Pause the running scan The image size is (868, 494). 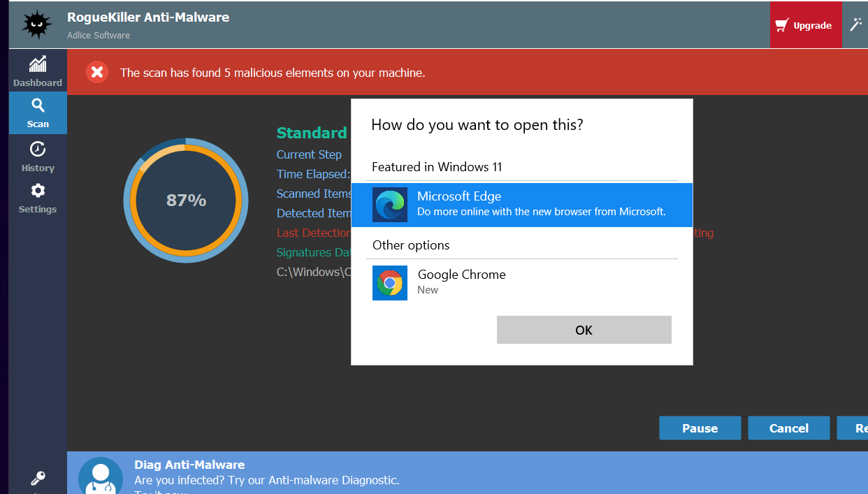coord(700,428)
